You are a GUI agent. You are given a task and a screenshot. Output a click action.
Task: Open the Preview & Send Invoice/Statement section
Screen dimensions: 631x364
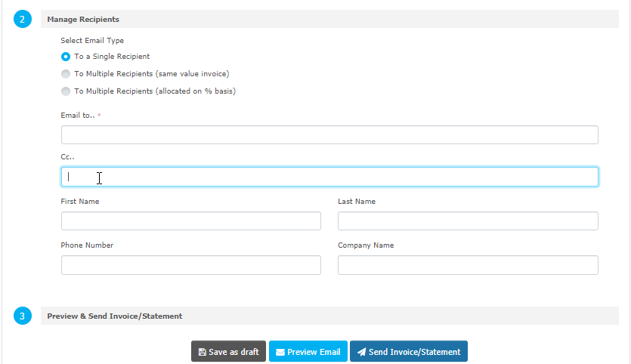pos(114,316)
